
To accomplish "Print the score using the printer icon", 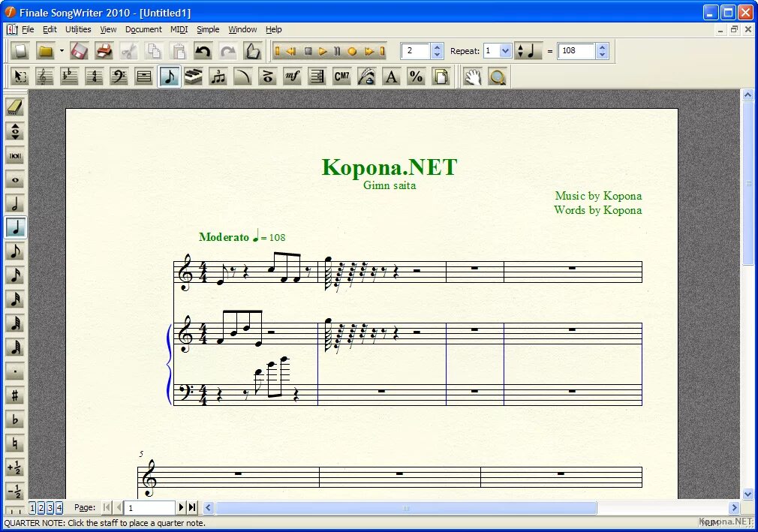I will (104, 51).
